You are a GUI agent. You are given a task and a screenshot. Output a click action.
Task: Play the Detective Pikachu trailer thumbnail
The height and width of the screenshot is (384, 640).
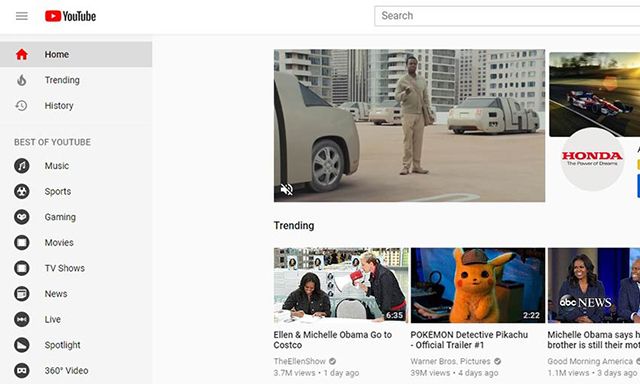coord(478,285)
